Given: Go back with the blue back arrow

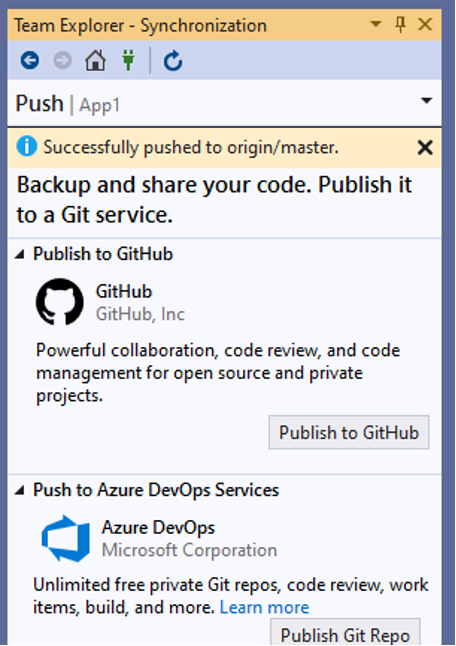Looking at the screenshot, I should [x=30, y=61].
